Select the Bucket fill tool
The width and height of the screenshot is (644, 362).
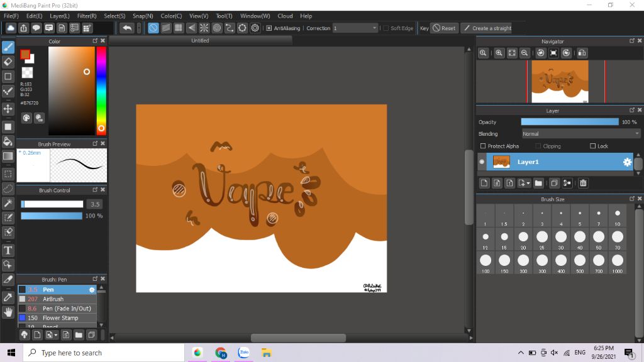coord(8,141)
